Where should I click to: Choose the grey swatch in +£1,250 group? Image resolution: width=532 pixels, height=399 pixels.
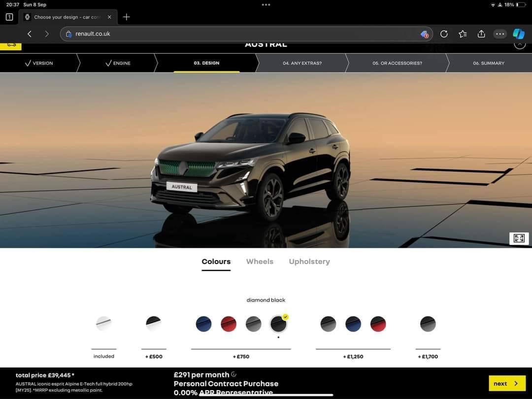[x=328, y=324]
